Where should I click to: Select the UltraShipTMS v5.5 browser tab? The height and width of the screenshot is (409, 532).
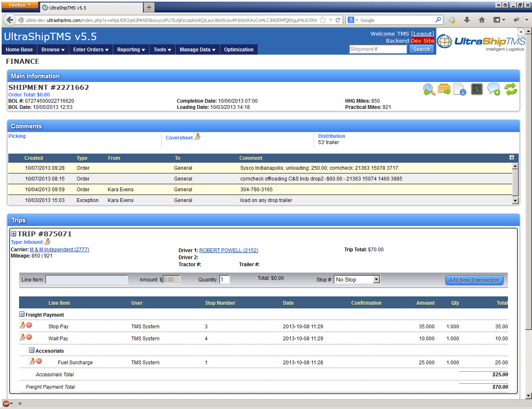pyautogui.click(x=91, y=7)
